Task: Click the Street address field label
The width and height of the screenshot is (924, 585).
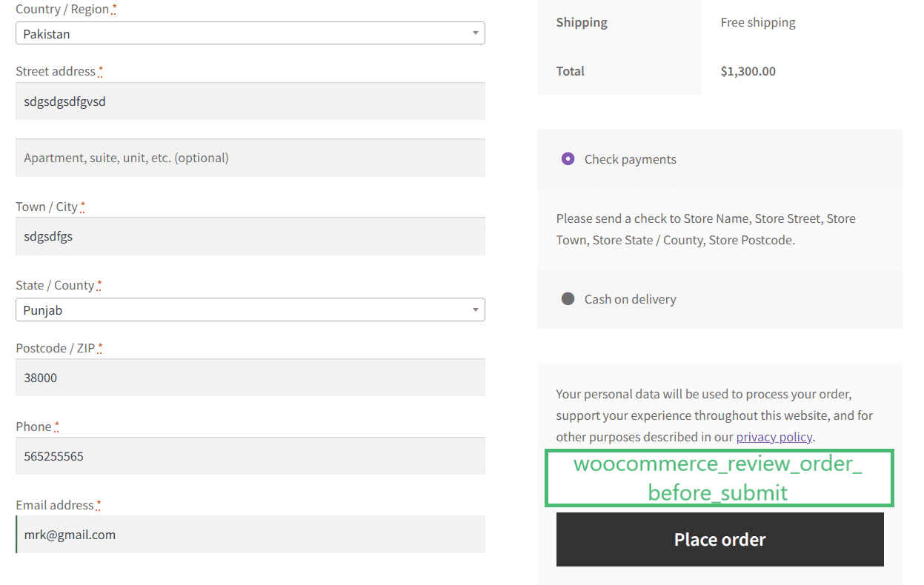Action: (56, 71)
